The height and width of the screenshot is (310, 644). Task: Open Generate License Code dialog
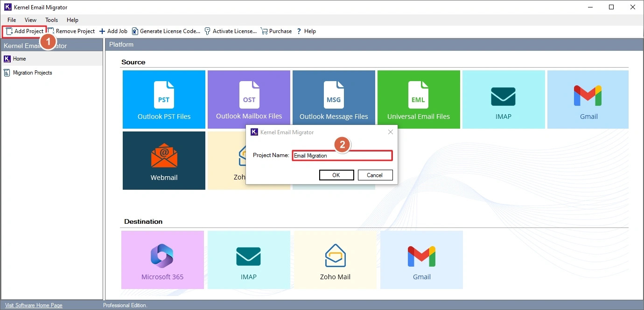click(x=166, y=31)
